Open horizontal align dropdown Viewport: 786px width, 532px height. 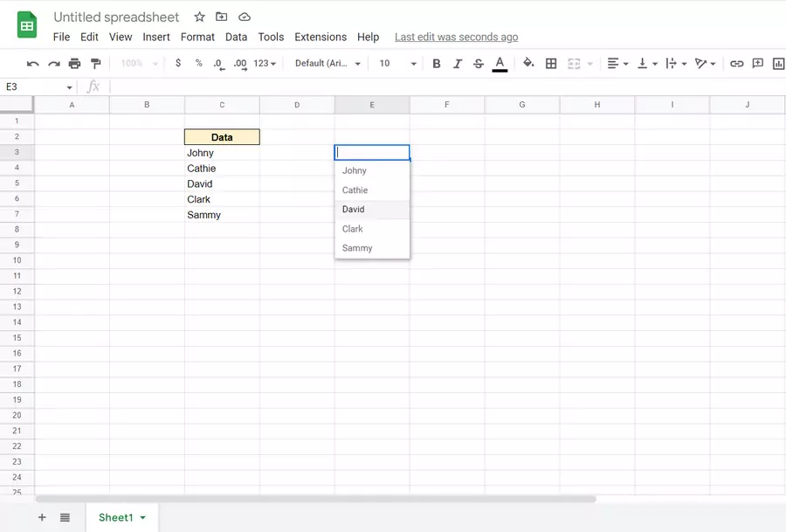coord(617,64)
